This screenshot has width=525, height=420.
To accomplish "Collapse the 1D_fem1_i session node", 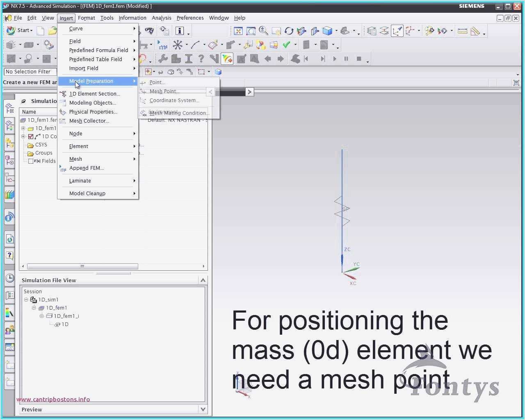I will click(x=42, y=316).
